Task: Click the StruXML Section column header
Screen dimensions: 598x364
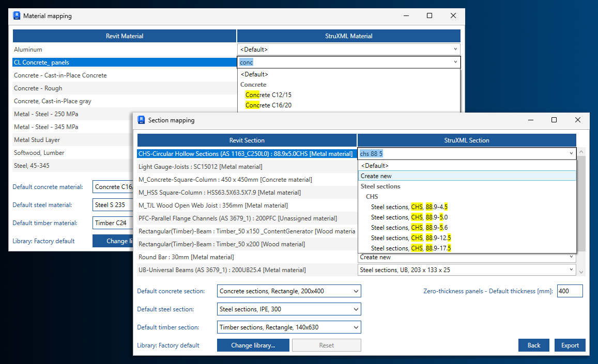Action: (x=467, y=140)
